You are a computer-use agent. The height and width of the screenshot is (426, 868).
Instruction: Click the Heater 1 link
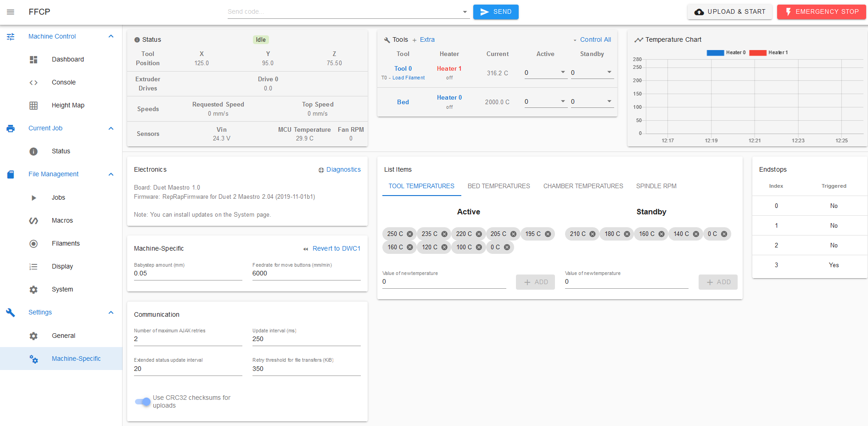pyautogui.click(x=449, y=69)
